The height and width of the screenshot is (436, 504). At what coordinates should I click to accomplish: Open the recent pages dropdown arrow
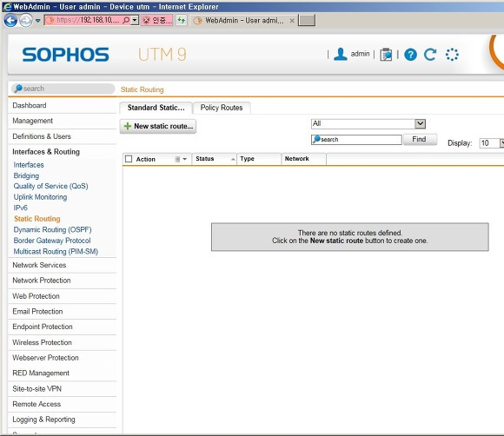(38, 21)
